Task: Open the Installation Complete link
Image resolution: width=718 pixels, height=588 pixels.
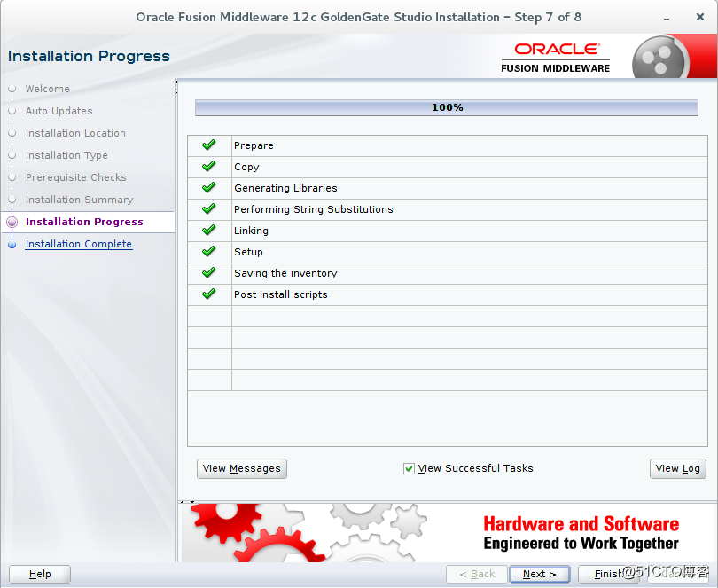Action: click(79, 244)
